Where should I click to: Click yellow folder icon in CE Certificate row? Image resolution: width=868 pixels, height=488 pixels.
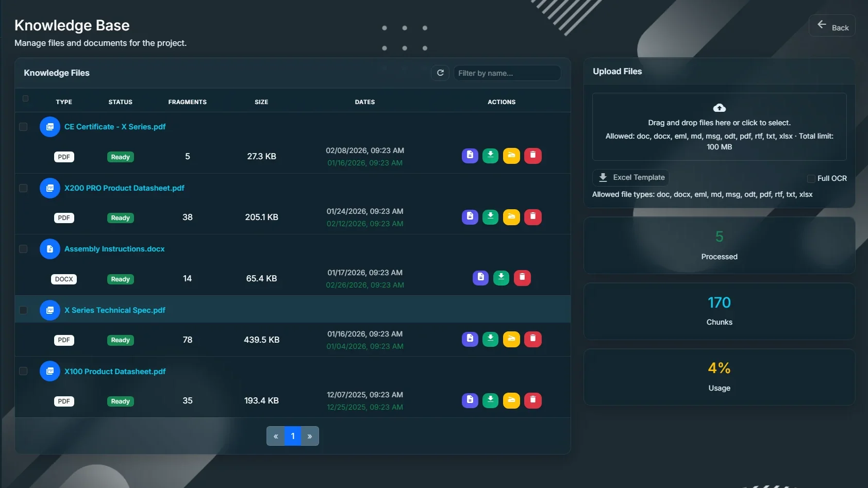(x=511, y=156)
